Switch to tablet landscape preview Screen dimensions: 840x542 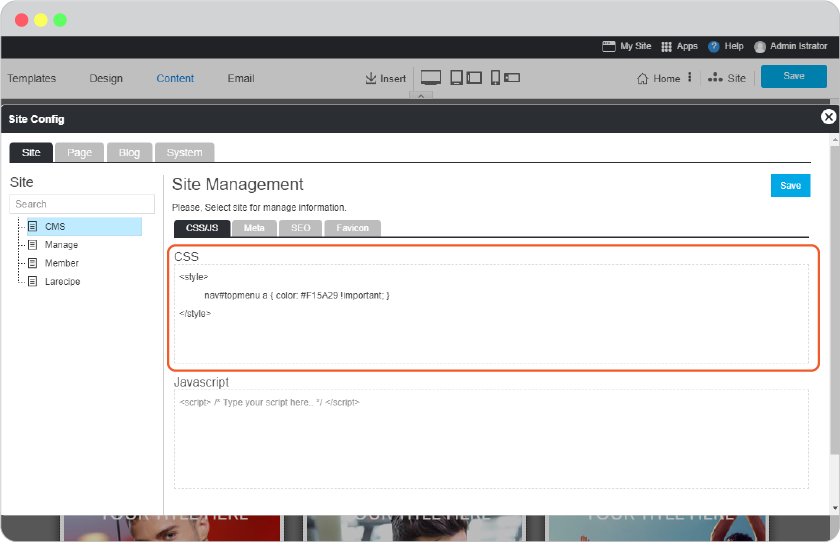point(474,78)
